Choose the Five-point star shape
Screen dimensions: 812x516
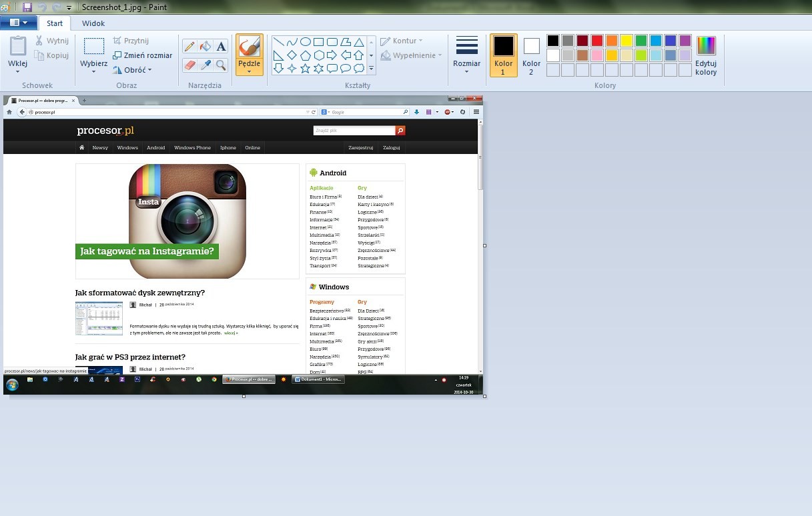[306, 69]
